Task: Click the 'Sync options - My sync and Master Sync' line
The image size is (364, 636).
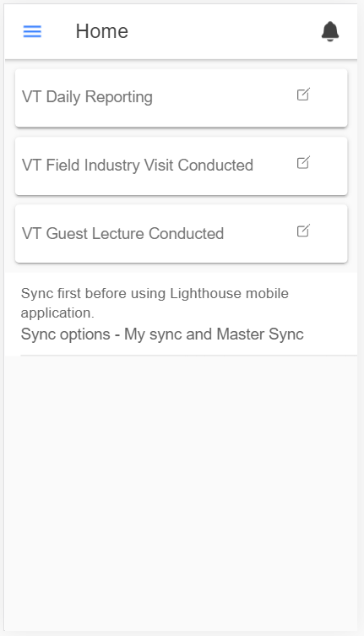Action: tap(162, 334)
